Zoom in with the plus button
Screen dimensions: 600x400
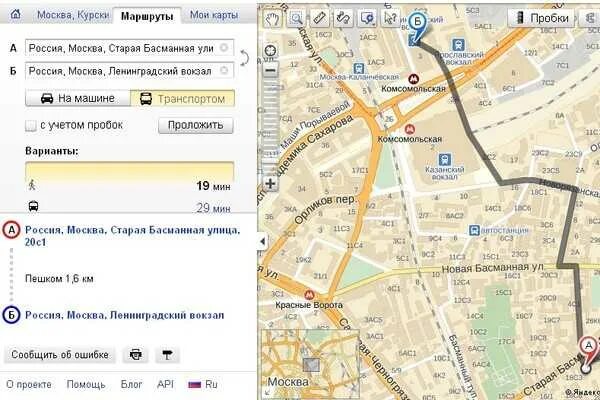pyautogui.click(x=271, y=183)
